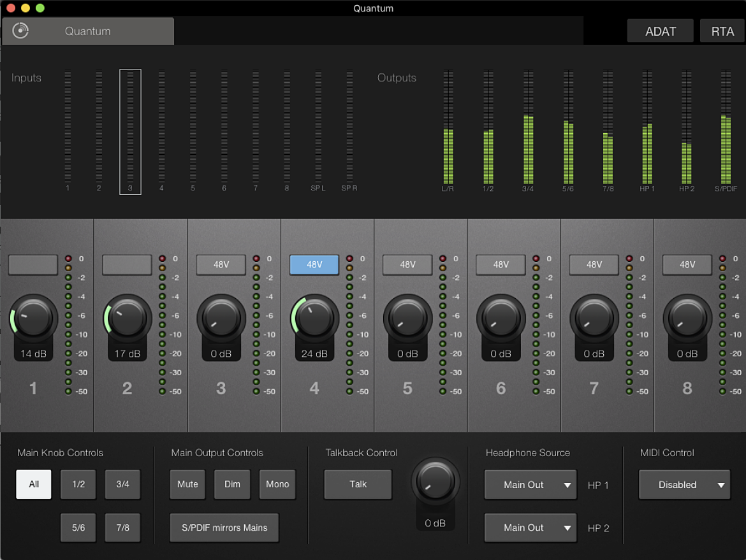Toggle phantom power on channel 1
The width and height of the screenshot is (746, 560).
click(33, 265)
